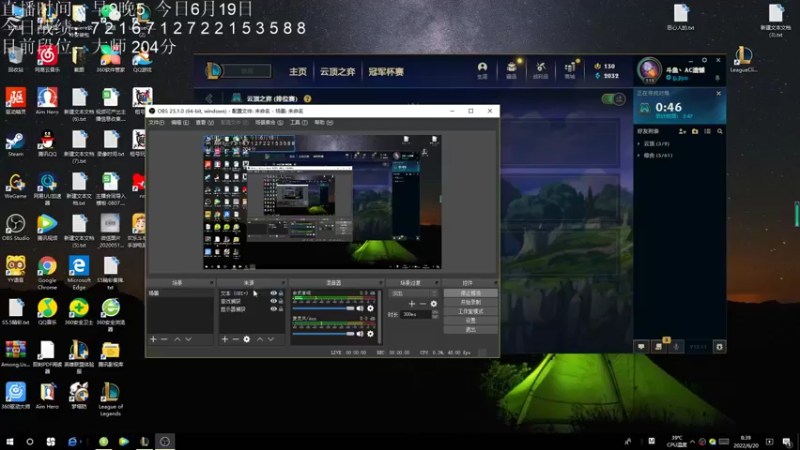800x450 pixels.
Task: Pop out the Scenes dock panel
Action: coord(211,282)
